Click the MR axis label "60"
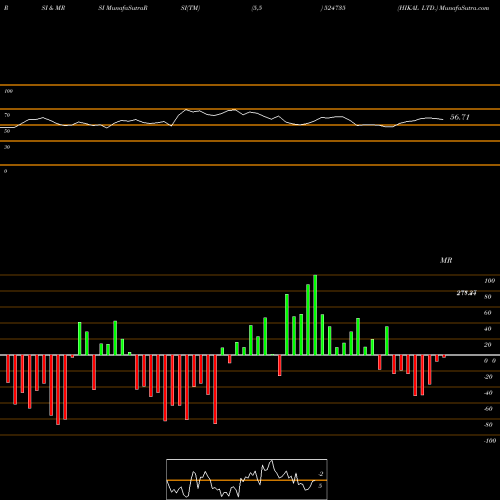The height and width of the screenshot is (500, 500). tap(488, 313)
